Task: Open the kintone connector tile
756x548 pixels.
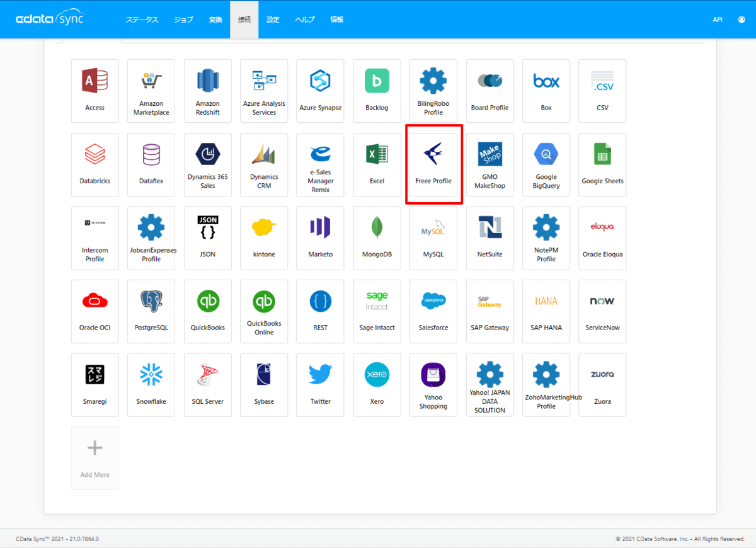Action: [264, 238]
